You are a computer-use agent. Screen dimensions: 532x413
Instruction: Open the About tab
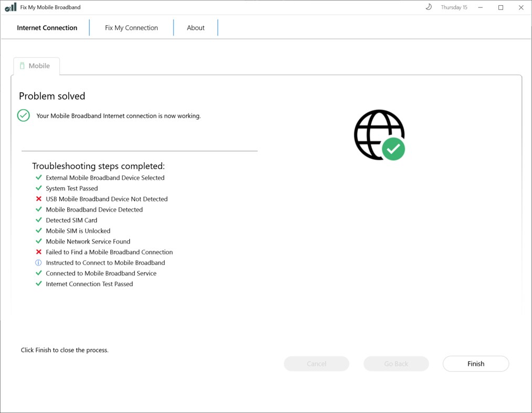click(x=195, y=27)
